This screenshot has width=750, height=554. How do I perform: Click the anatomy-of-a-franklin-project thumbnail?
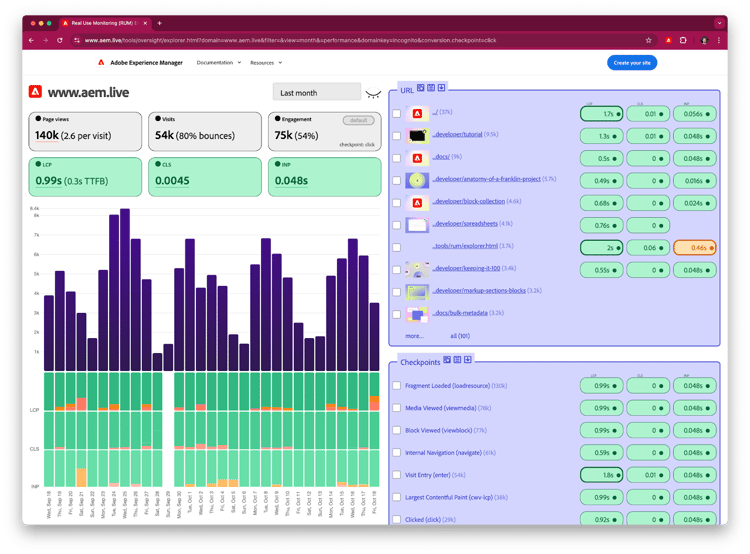click(417, 181)
